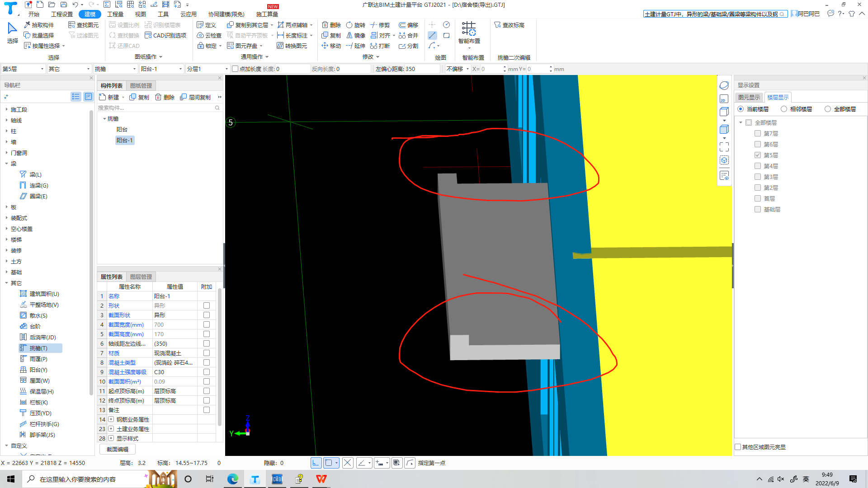Select the 批量选择 batch select tool
Viewport: 868px width, 488px height.
39,35
